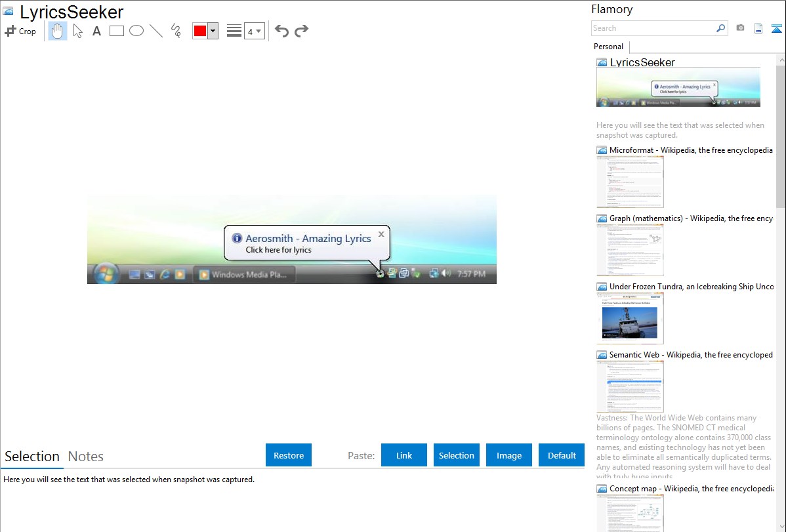786x532 pixels.
Task: Click the Aerosmith - Amazing Lyrics balloon text
Action: click(308, 238)
